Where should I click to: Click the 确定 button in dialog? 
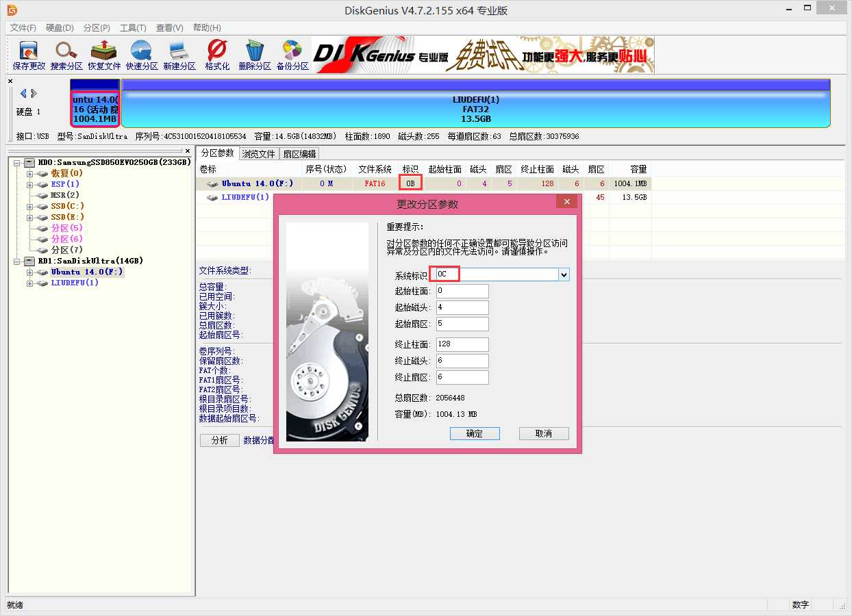475,433
